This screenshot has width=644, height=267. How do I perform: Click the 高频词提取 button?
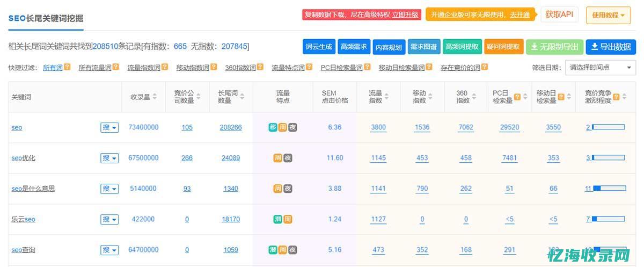[462, 47]
